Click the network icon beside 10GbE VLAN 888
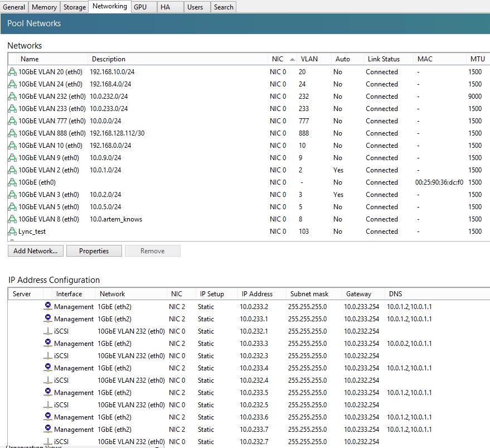Image resolution: width=490 pixels, height=448 pixels. tap(12, 133)
